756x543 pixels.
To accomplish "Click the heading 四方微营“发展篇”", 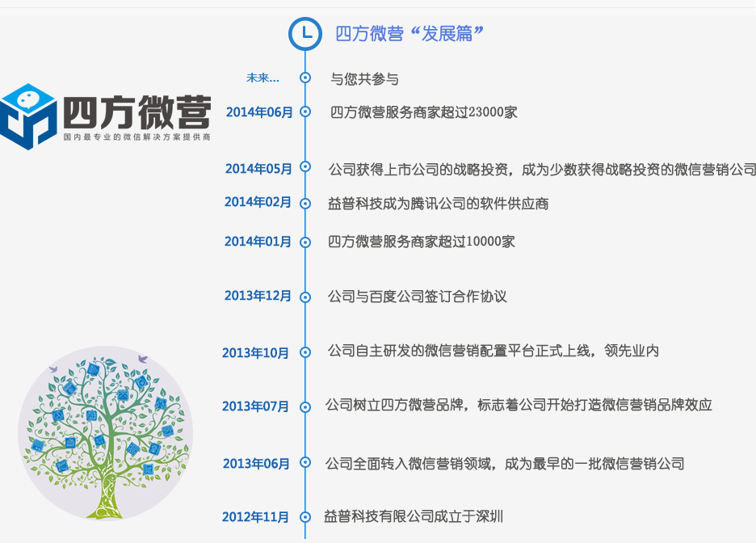I will pyautogui.click(x=409, y=34).
